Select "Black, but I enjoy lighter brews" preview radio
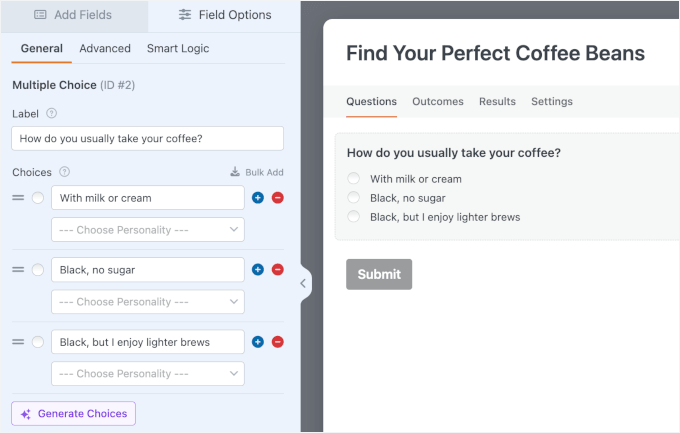 (353, 217)
